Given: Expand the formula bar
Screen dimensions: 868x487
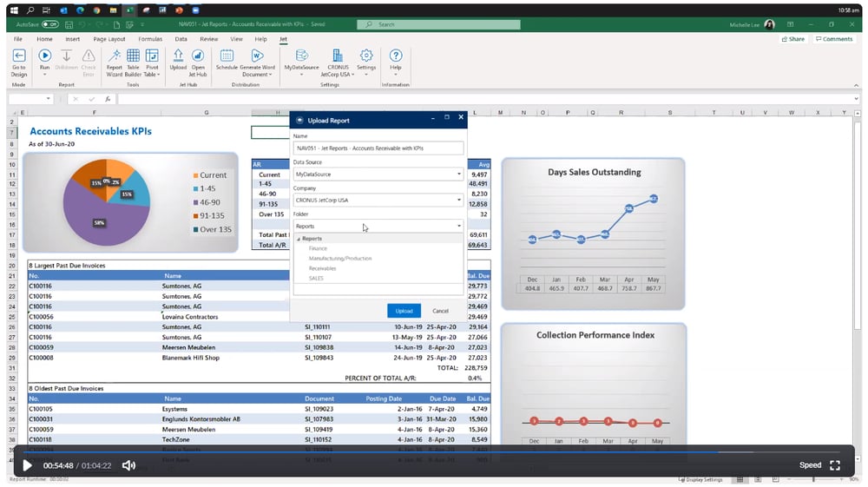Looking at the screenshot, I should (856, 99).
